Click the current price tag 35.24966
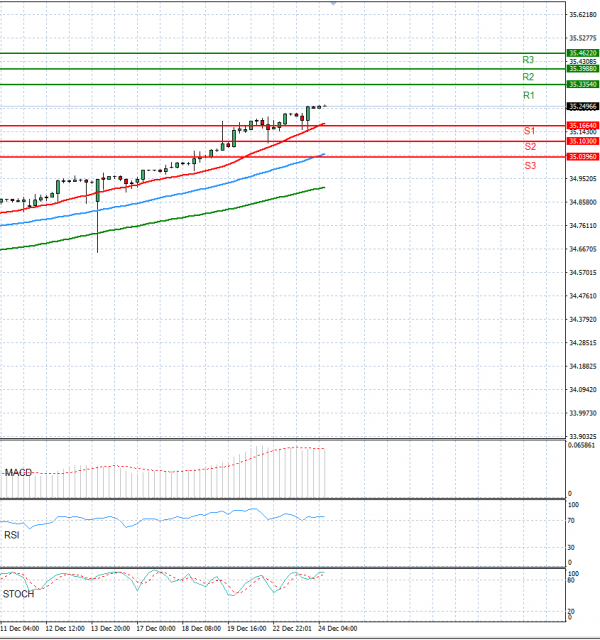Image resolution: width=600 pixels, height=640 pixels. pyautogui.click(x=583, y=107)
